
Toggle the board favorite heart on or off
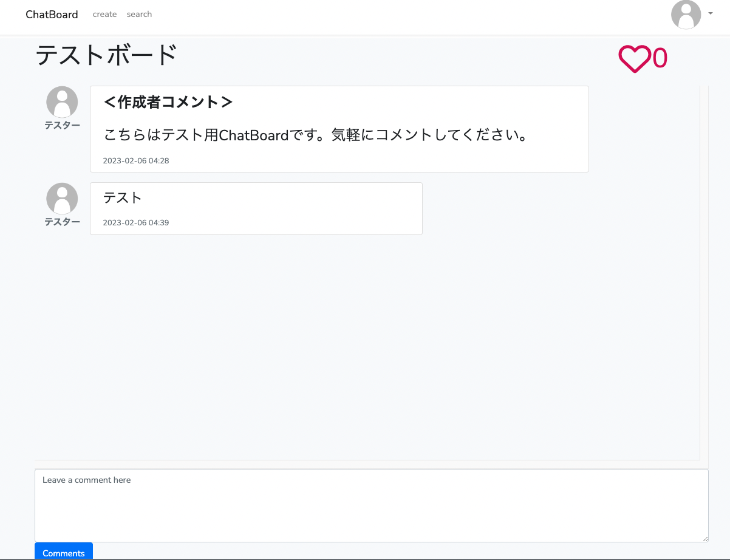point(633,58)
